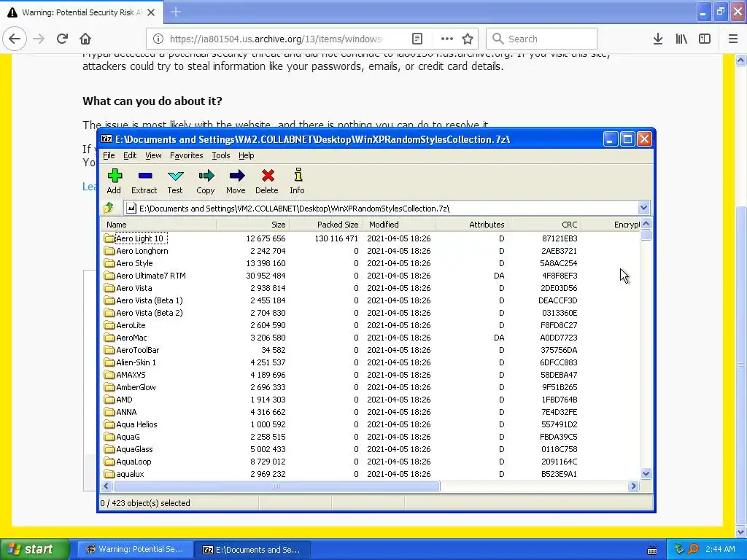Click the keyboard icon in the taskbar

tap(653, 550)
